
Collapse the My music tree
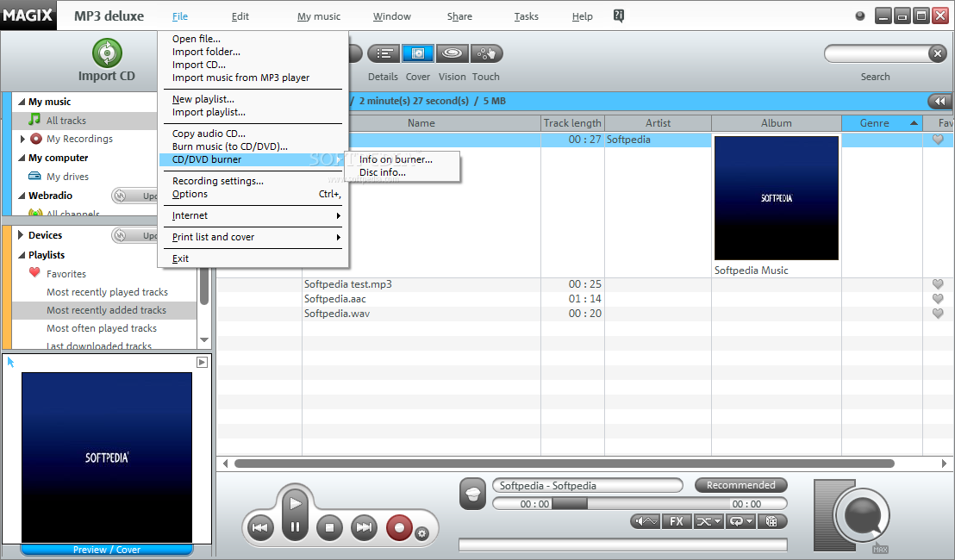pos(22,103)
